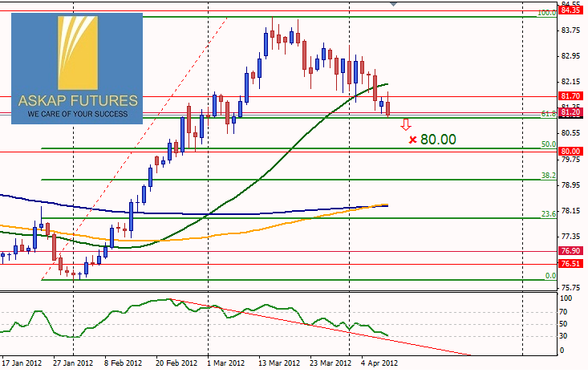Screen dimensions: 588x377
Task: Select the Fibonacci 38.2 level label
Action: (x=549, y=175)
